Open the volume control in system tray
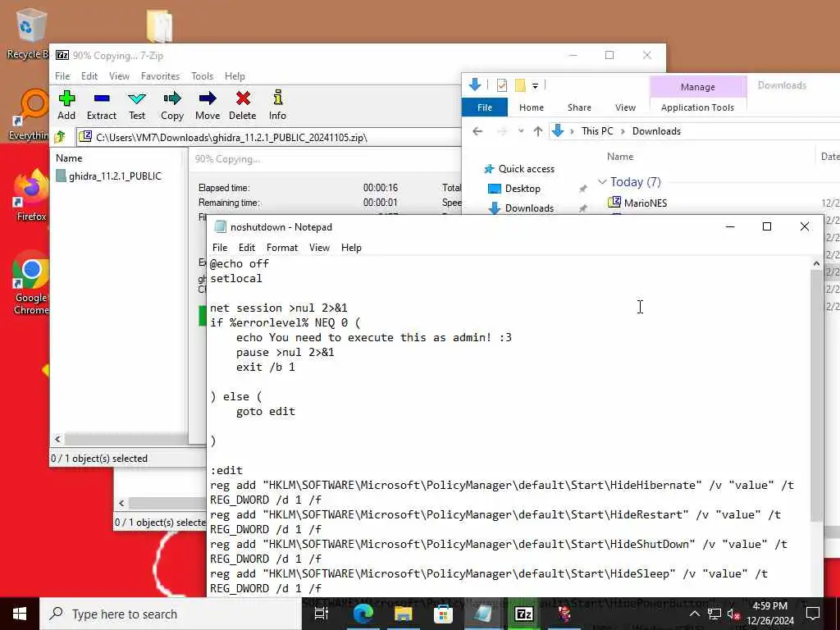Screen dimensions: 840x630 coord(733,614)
